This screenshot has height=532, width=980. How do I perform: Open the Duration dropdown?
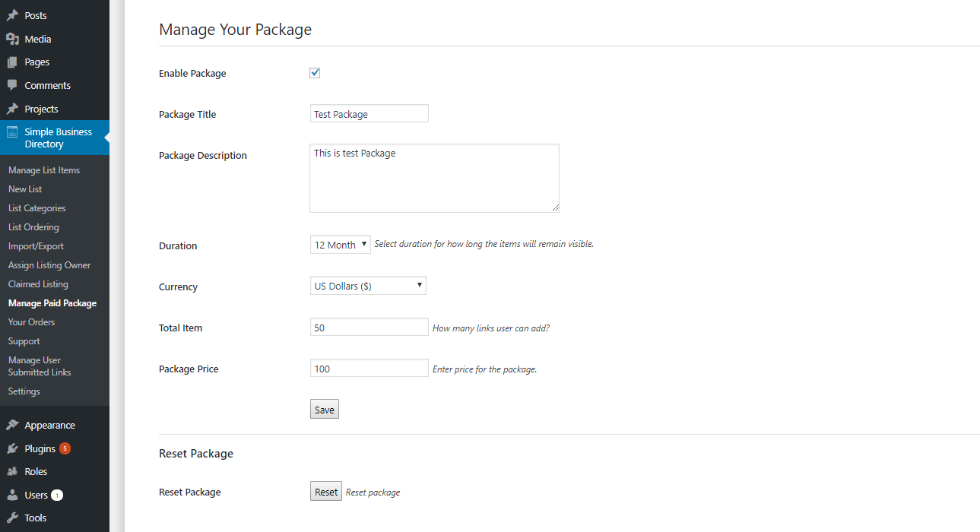(x=340, y=245)
